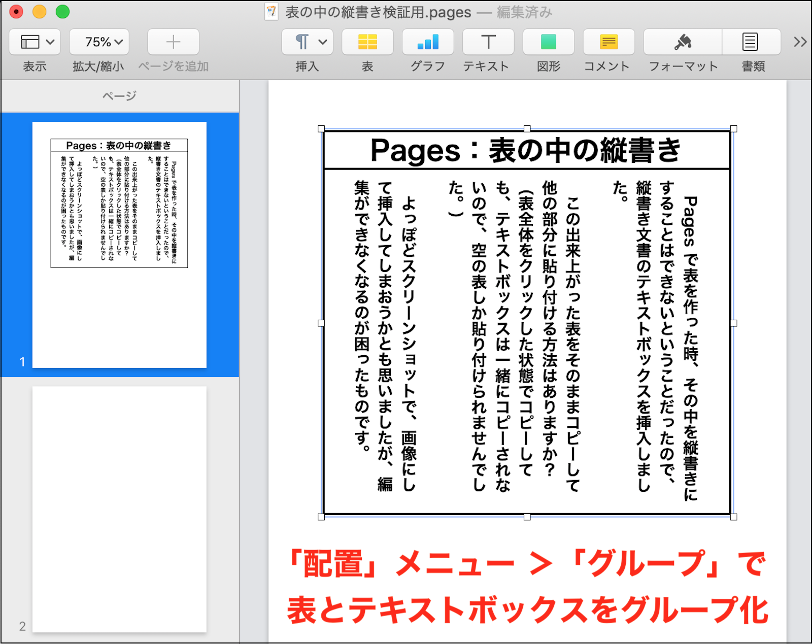Select the blank page 2 thumbnail

tap(119, 509)
